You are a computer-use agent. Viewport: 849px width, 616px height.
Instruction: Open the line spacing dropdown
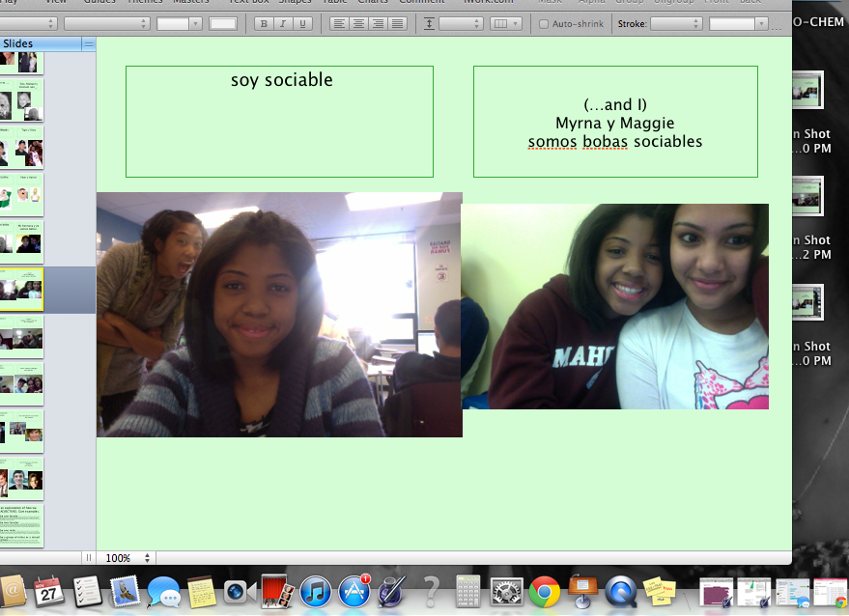[x=460, y=23]
